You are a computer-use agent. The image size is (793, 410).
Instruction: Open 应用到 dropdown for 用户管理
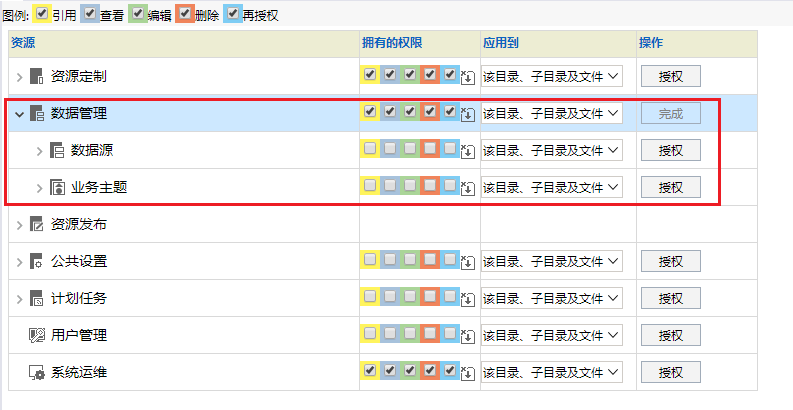[x=552, y=335]
